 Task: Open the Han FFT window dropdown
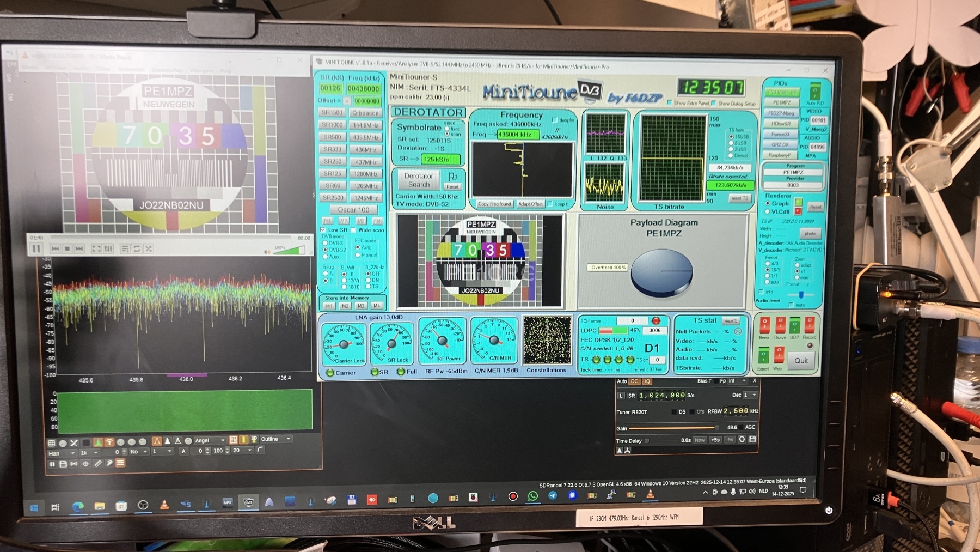pyautogui.click(x=62, y=453)
